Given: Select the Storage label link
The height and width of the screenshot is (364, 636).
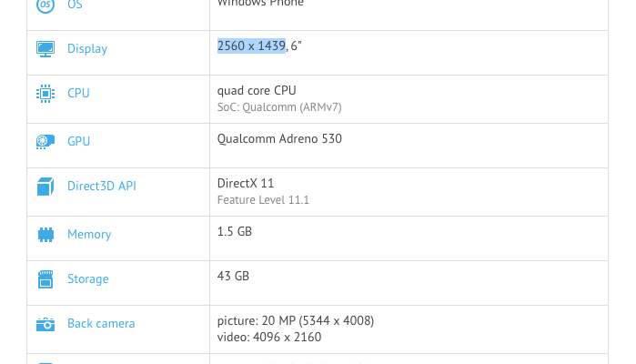Looking at the screenshot, I should coord(87,279).
